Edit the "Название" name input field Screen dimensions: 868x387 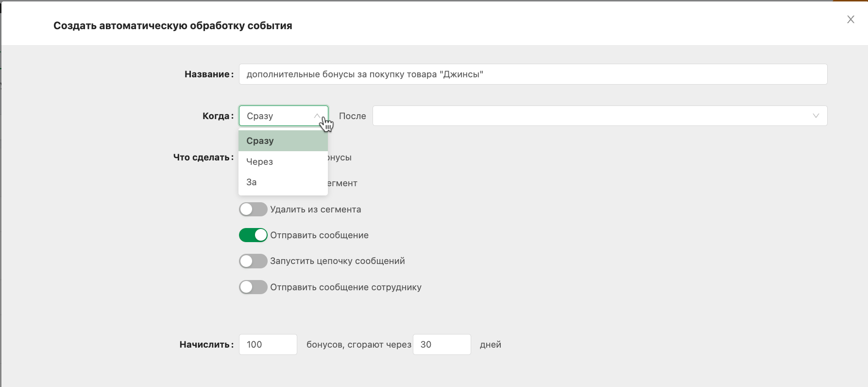pyautogui.click(x=533, y=74)
